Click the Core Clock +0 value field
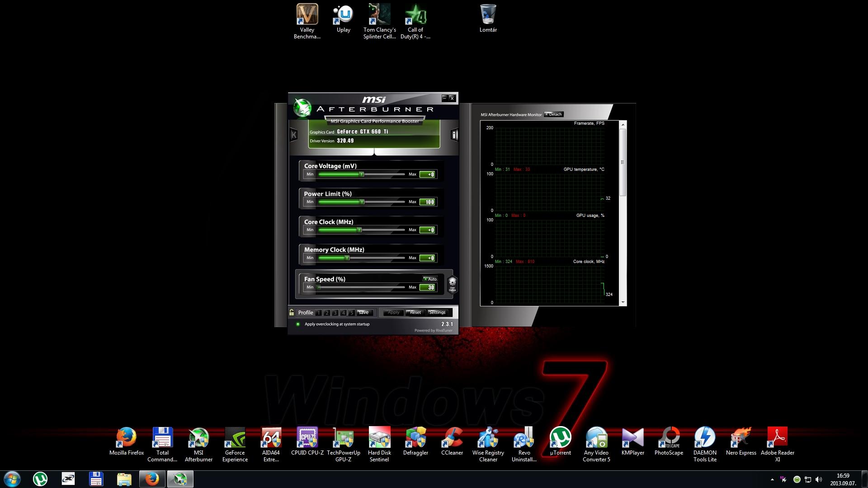The height and width of the screenshot is (488, 868). coord(427,230)
